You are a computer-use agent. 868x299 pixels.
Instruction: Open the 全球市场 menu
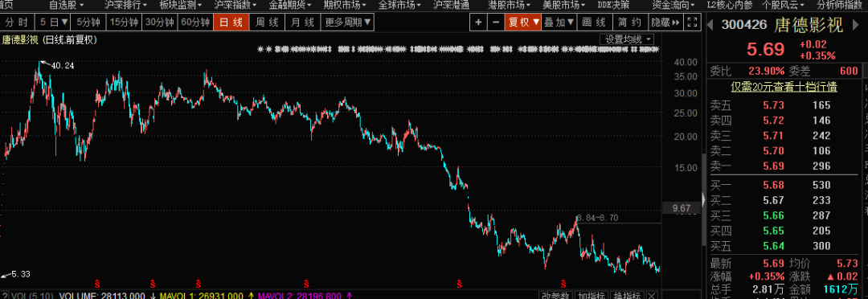pyautogui.click(x=399, y=5)
